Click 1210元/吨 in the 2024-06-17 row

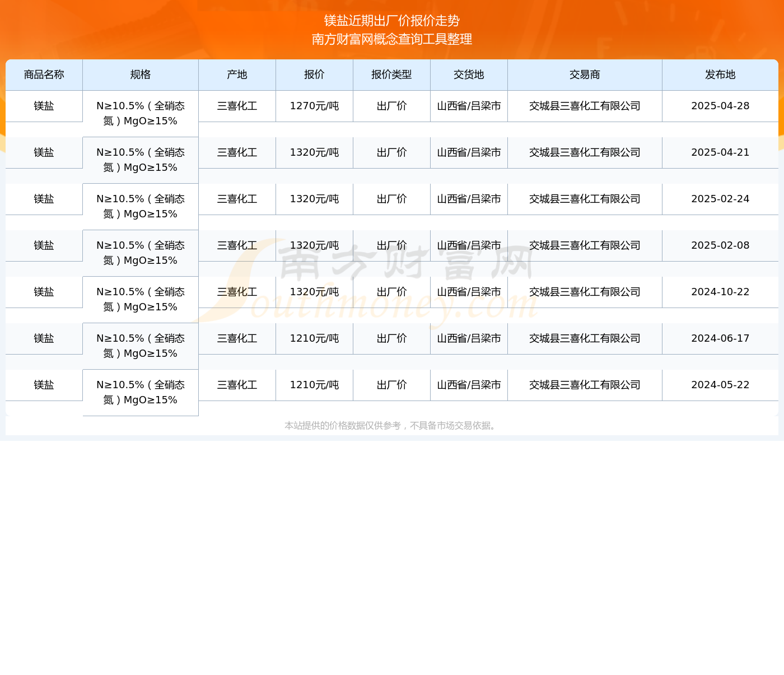pos(315,338)
